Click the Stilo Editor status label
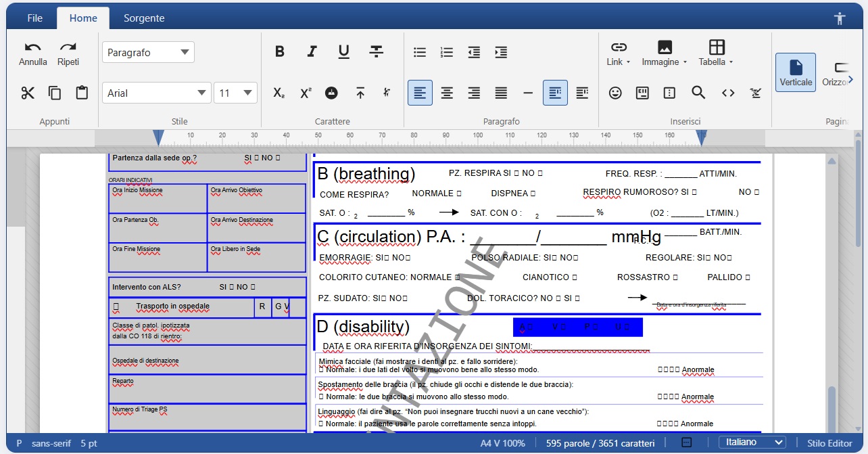Viewport: 868px width, 454px height. [x=829, y=443]
